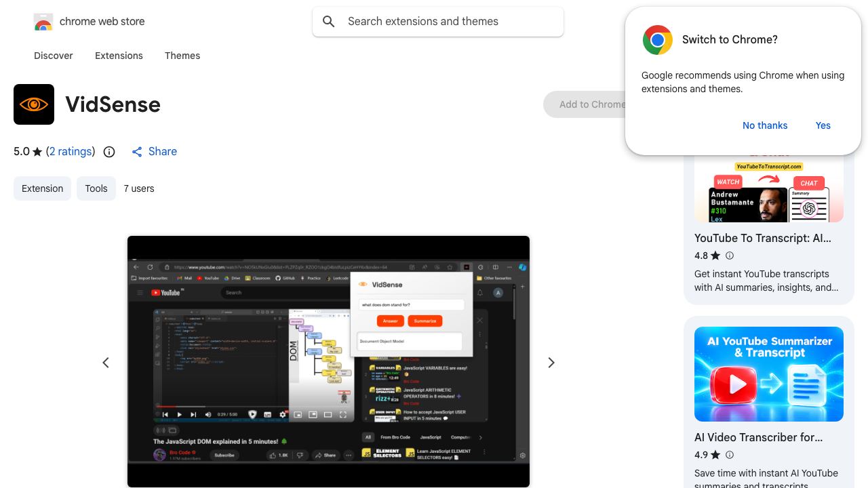Click the Google recommends using Chrome message

click(743, 82)
